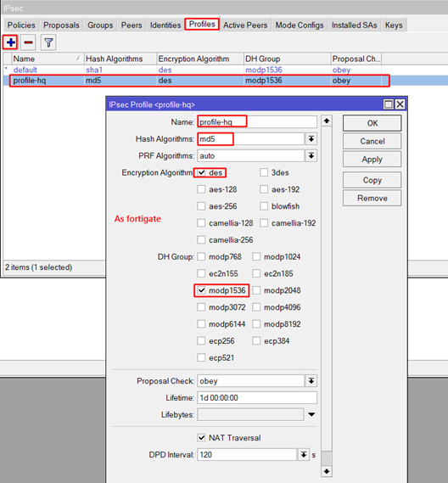Uncheck modp1536 DH group
448x483 pixels.
201,290
